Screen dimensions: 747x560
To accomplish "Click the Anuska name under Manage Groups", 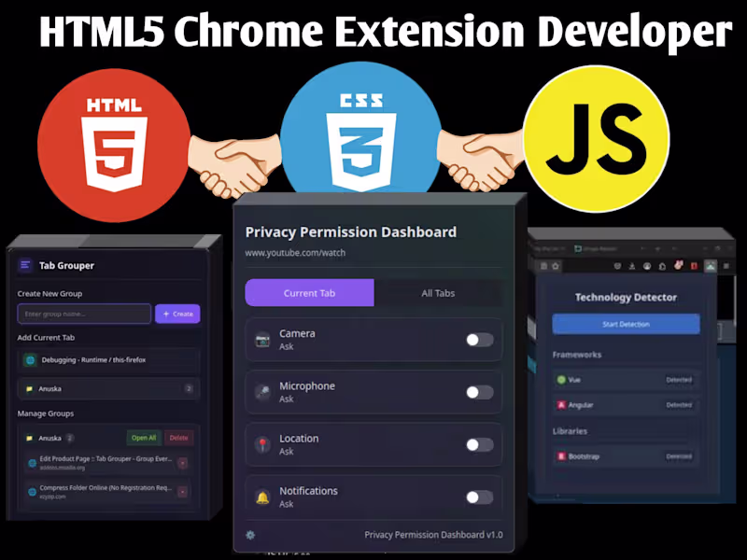I will pyautogui.click(x=50, y=438).
